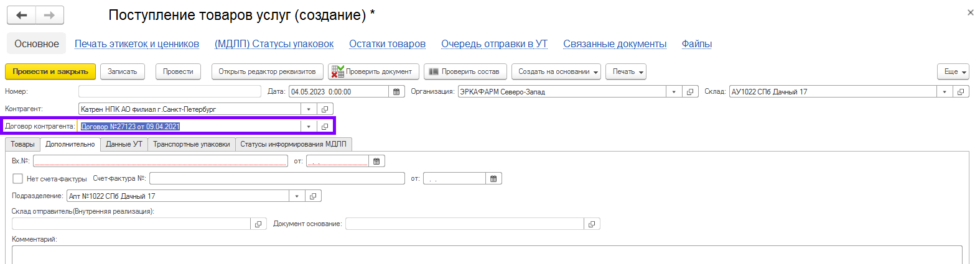Open the Создать на основании dropdown

556,72
